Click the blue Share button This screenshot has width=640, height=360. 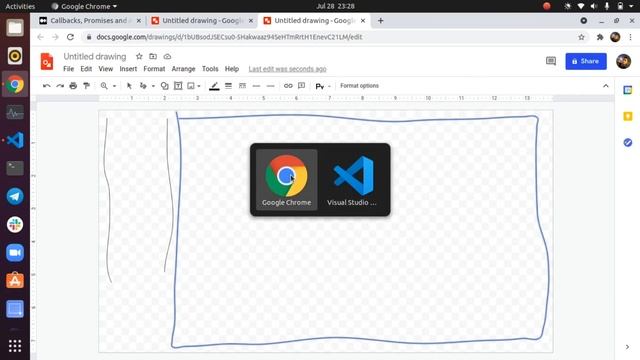coord(586,61)
